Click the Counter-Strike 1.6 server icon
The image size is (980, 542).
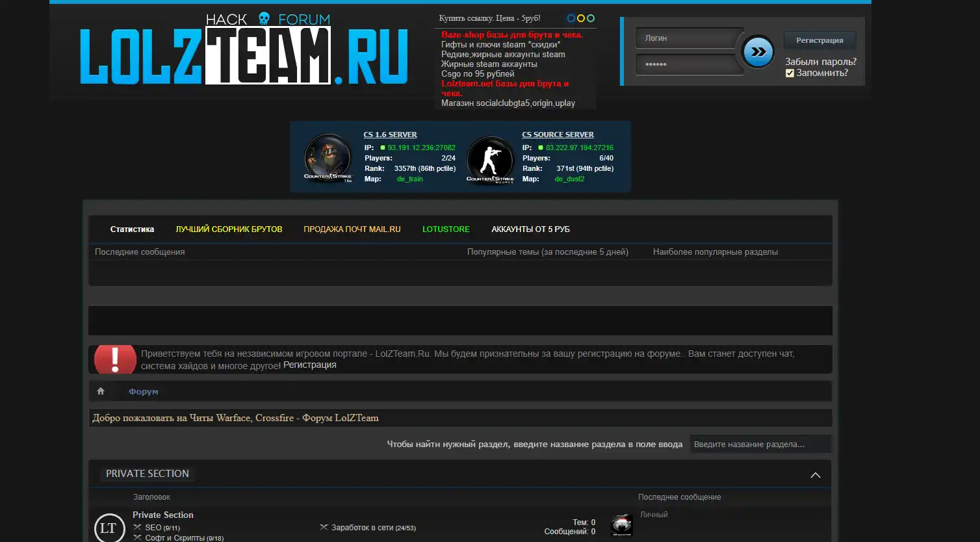click(328, 158)
